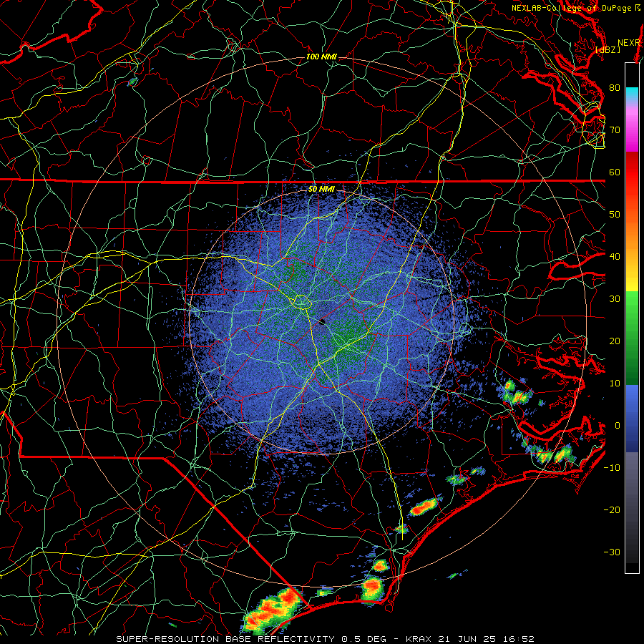This screenshot has height=644, width=644.
Task: Pick the blue band of the color scale
Action: click(632, 418)
